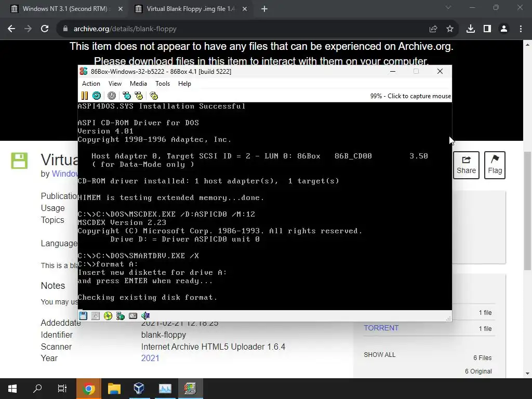This screenshot has width=532, height=399.
Task: Click the scroll down arrow of the page
Action: [528, 374]
